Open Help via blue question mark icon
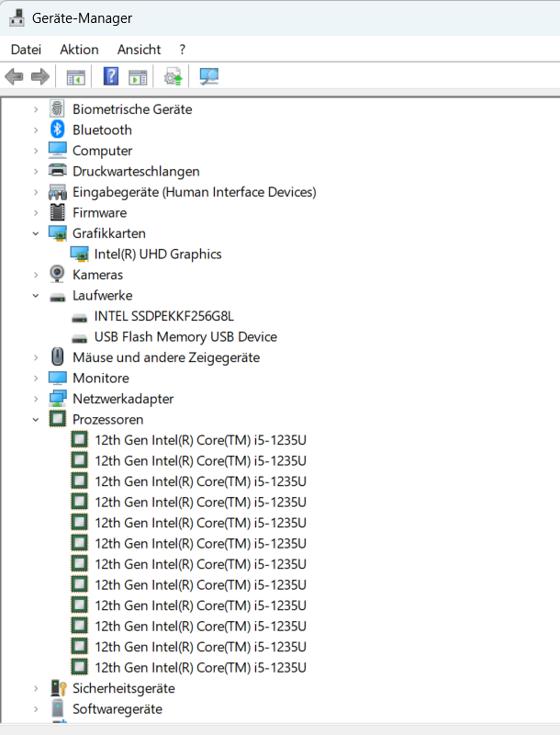560x735 pixels. pyautogui.click(x=111, y=76)
